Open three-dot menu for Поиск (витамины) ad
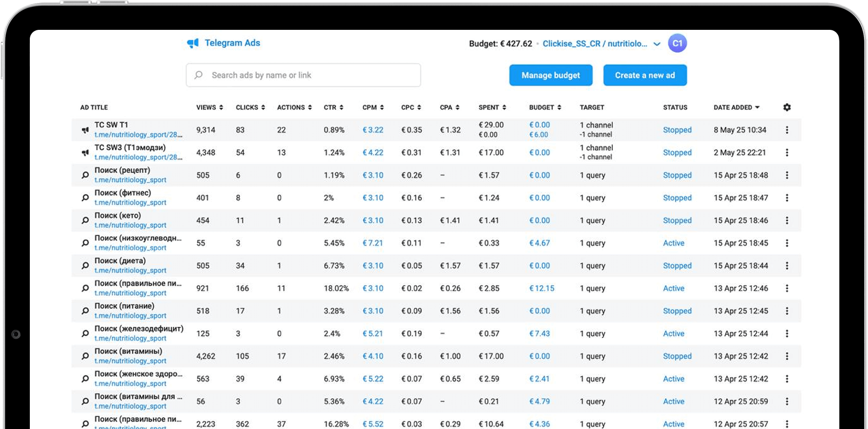Viewport: 868px width, 429px height. [x=787, y=356]
